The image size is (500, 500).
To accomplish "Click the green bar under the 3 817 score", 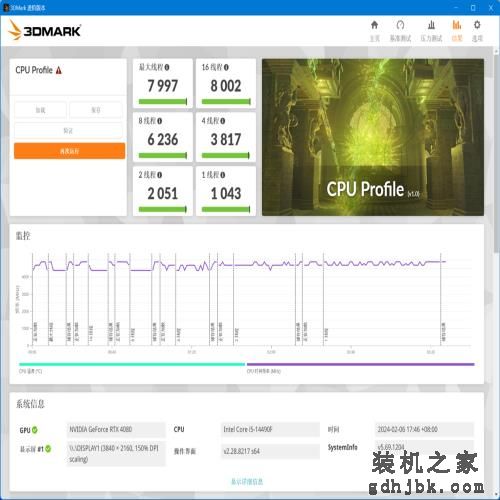I will pos(226,155).
